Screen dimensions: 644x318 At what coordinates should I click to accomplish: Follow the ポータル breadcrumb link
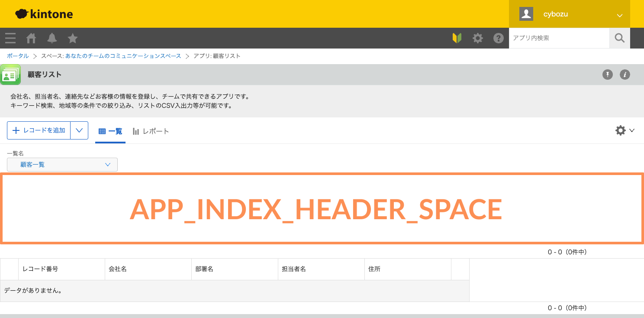18,56
